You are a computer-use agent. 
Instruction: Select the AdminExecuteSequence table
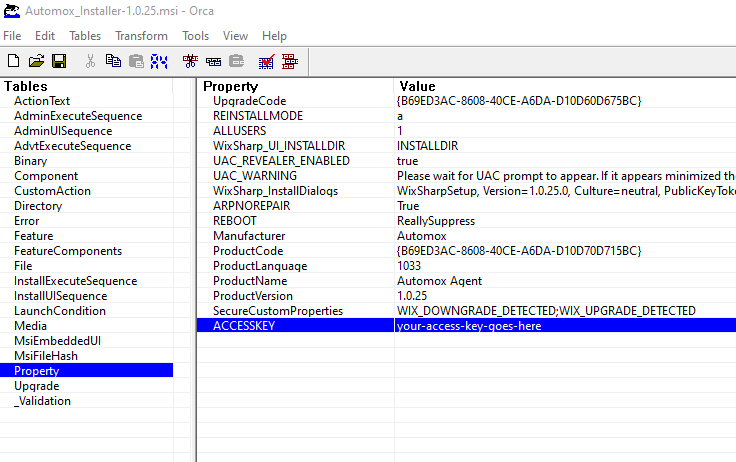coord(78,116)
